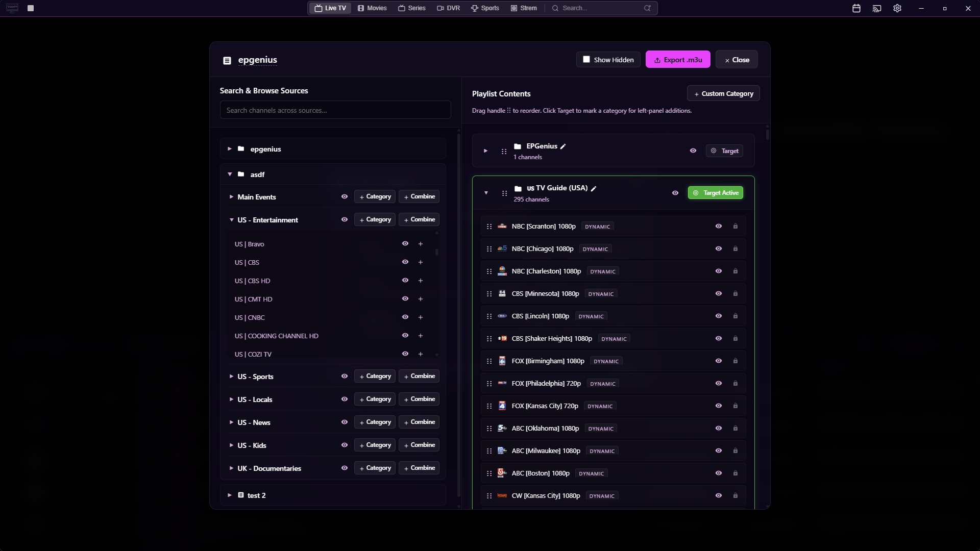Collapse the asdf source folder

(230, 174)
